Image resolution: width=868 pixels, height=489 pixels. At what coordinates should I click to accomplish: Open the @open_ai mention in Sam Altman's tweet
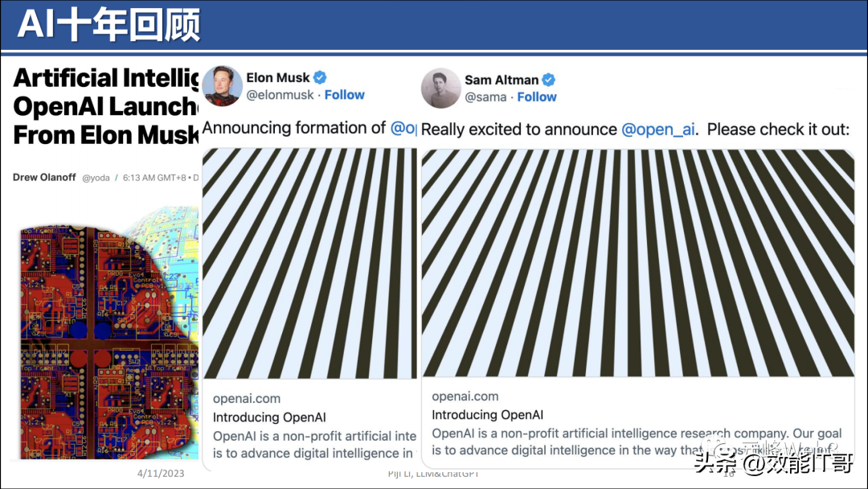click(x=658, y=129)
